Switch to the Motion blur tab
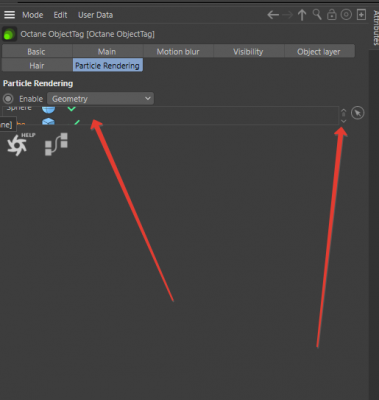Image resolution: width=379 pixels, height=400 pixels. [178, 52]
